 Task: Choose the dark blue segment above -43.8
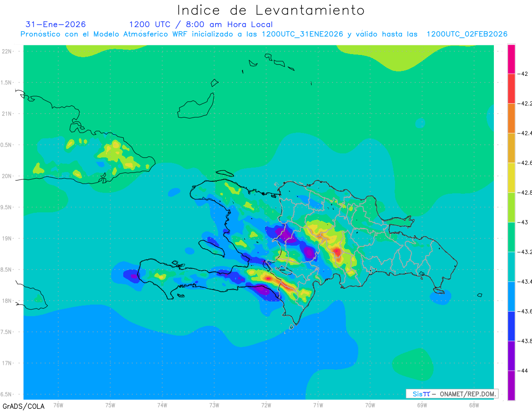tap(511, 326)
